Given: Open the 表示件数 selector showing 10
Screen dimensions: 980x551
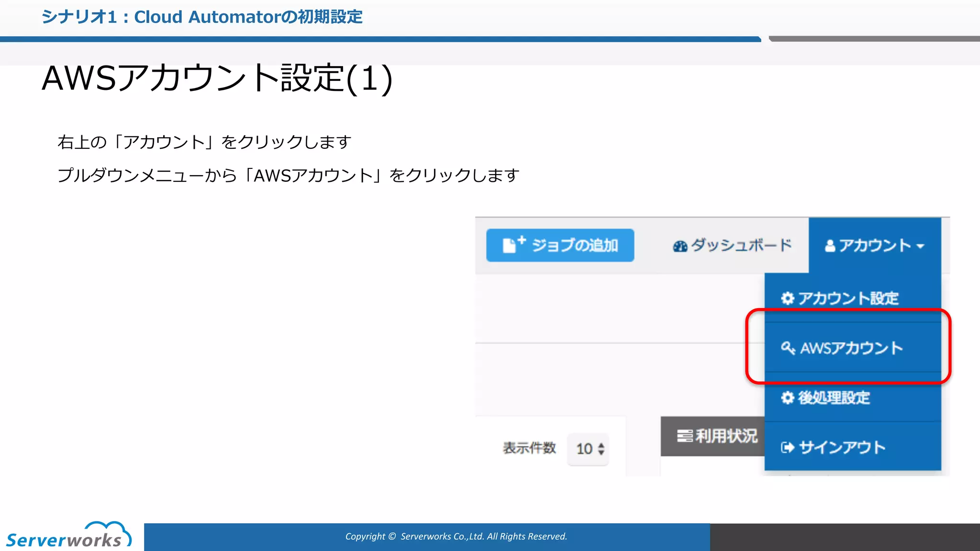Looking at the screenshot, I should (588, 449).
